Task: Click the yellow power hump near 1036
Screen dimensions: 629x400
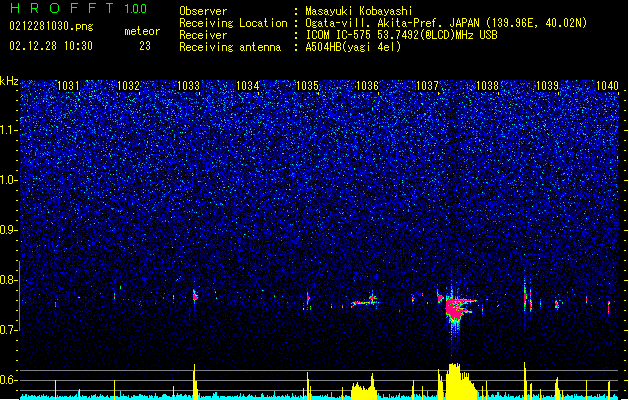Action: coord(363,387)
